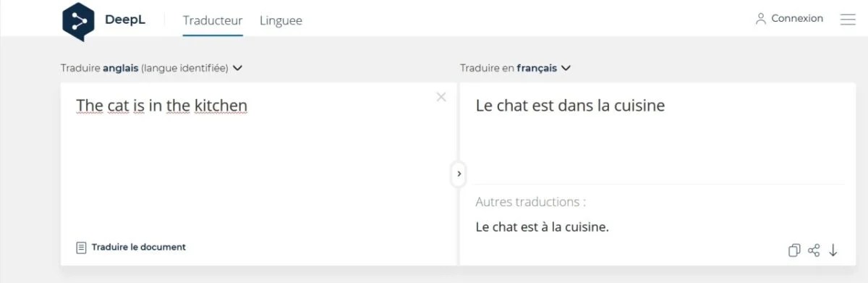Click the center arrow between text panels

(x=459, y=174)
